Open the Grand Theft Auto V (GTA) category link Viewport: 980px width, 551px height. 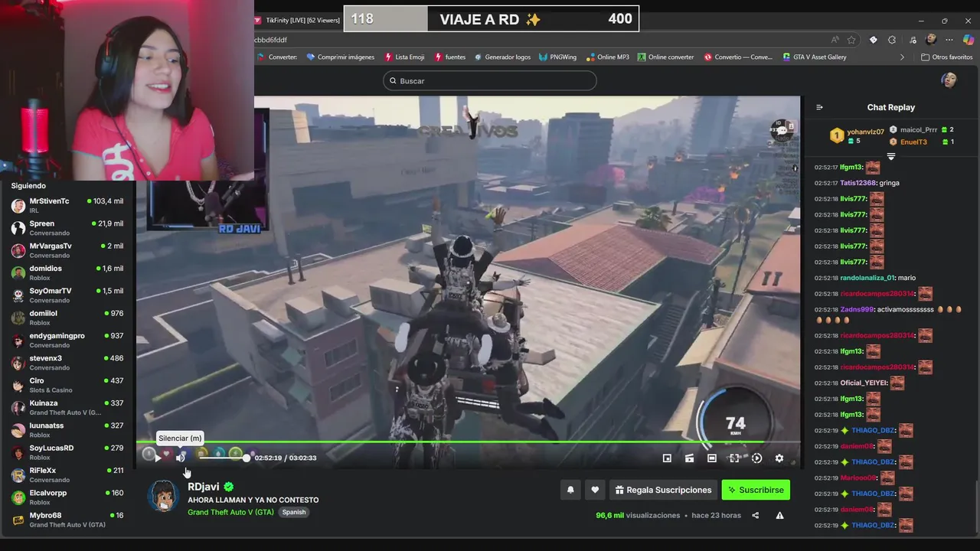[230, 512]
